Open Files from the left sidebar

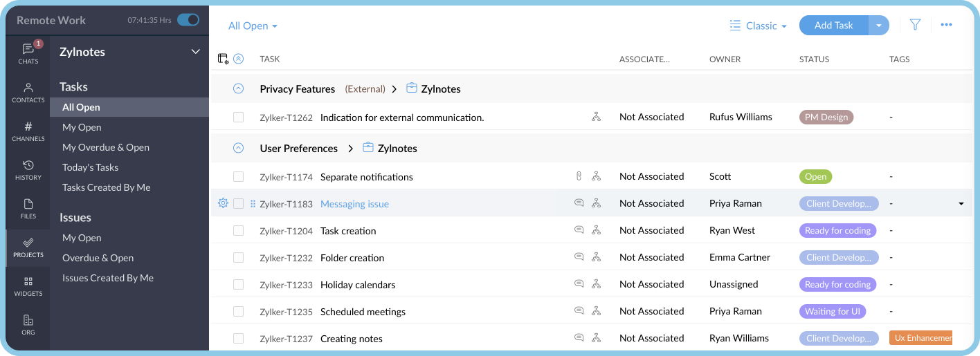pos(28,209)
